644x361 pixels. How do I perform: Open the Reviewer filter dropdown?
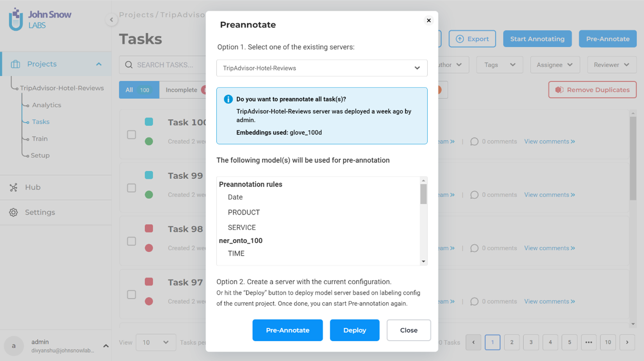click(612, 65)
